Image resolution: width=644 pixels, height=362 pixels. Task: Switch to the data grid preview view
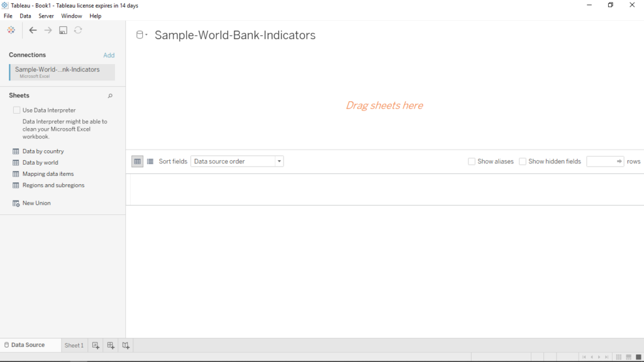click(x=137, y=162)
